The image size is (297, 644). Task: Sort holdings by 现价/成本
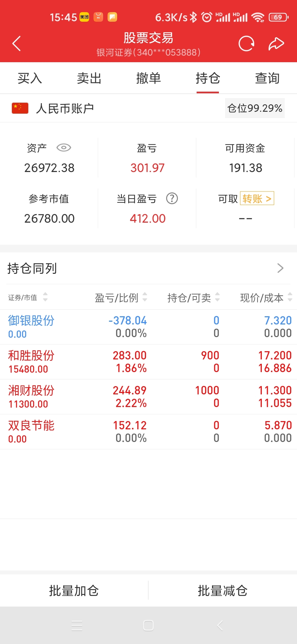[x=266, y=298]
